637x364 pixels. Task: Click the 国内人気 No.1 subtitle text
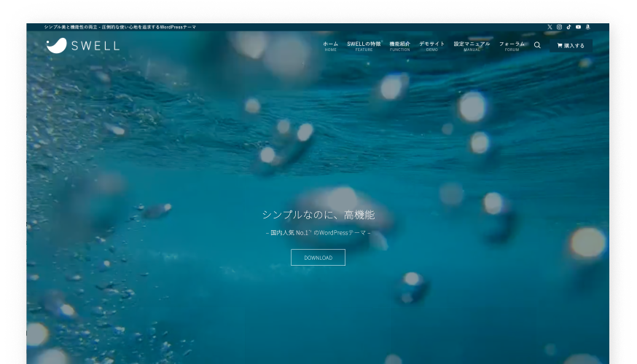tap(318, 233)
